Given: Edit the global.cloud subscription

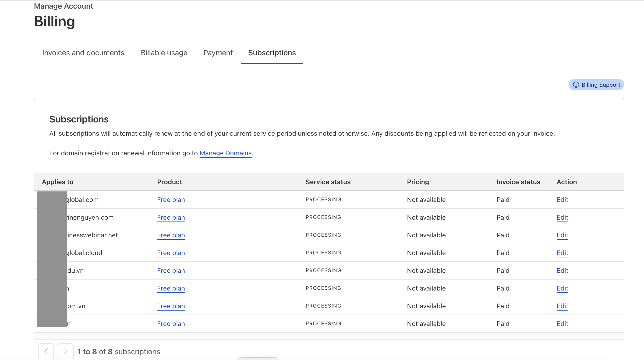Looking at the screenshot, I should [x=562, y=253].
